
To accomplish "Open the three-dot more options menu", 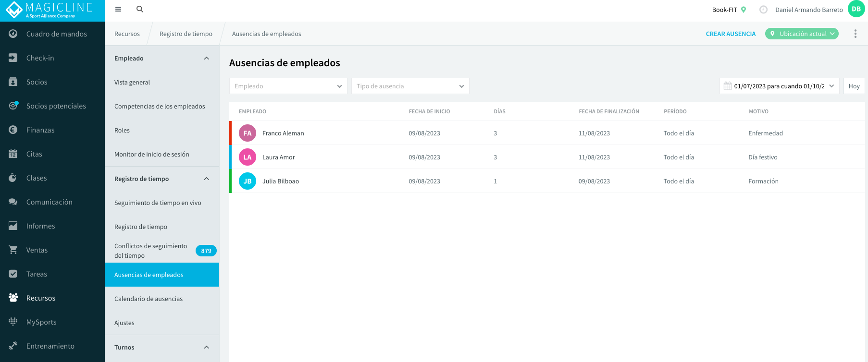I will 856,34.
